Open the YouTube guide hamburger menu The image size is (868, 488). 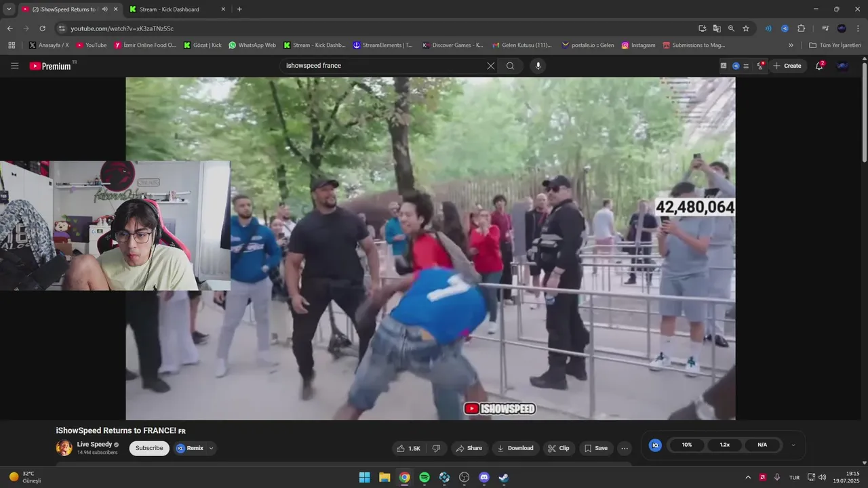(x=14, y=66)
